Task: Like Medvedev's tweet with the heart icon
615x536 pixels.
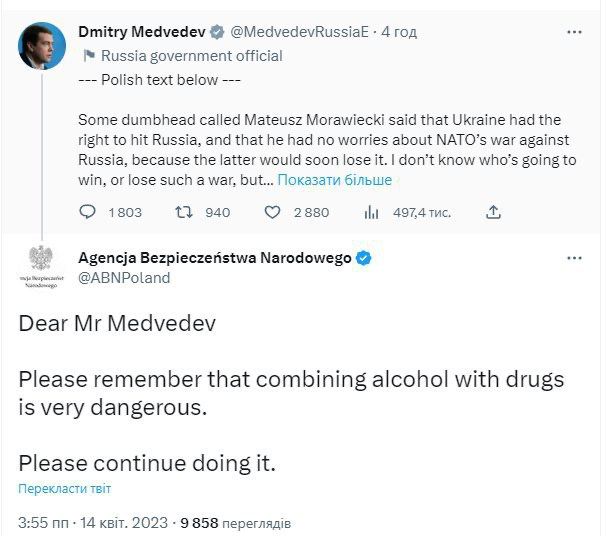Action: point(271,212)
